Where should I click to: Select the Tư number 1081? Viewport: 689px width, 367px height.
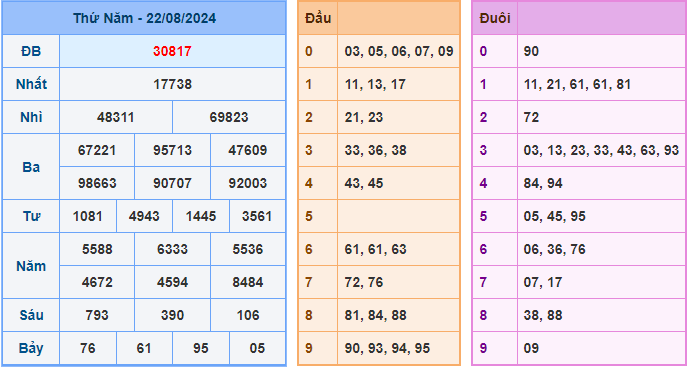[87, 216]
